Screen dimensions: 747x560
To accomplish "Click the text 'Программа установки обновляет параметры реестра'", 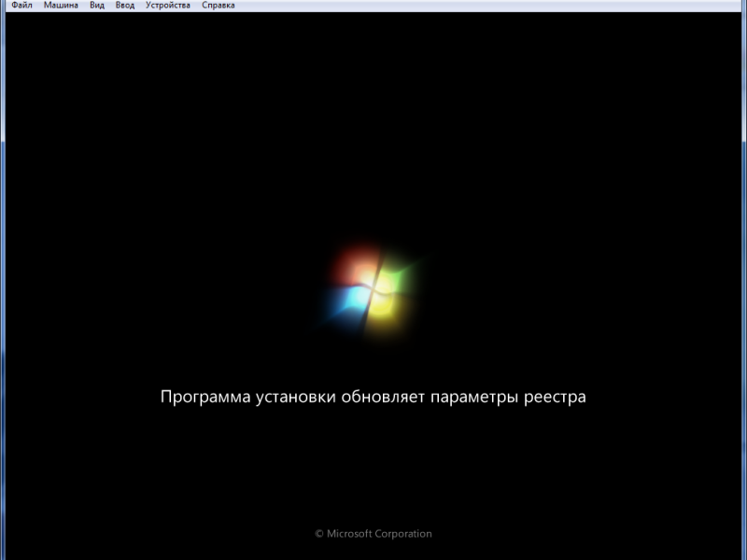I will (x=373, y=397).
